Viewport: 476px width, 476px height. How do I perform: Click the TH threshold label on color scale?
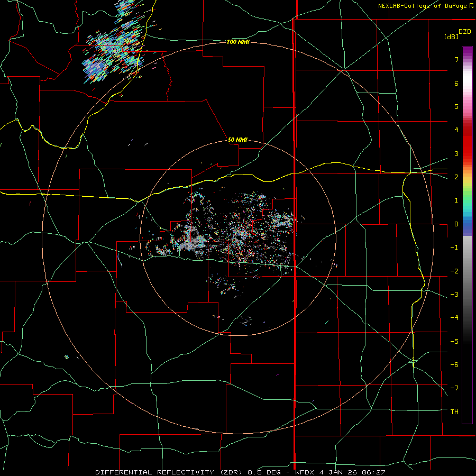pos(454,411)
